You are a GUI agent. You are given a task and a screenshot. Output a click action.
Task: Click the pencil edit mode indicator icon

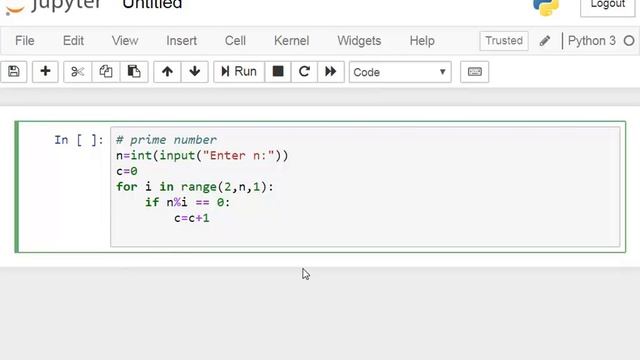click(544, 41)
